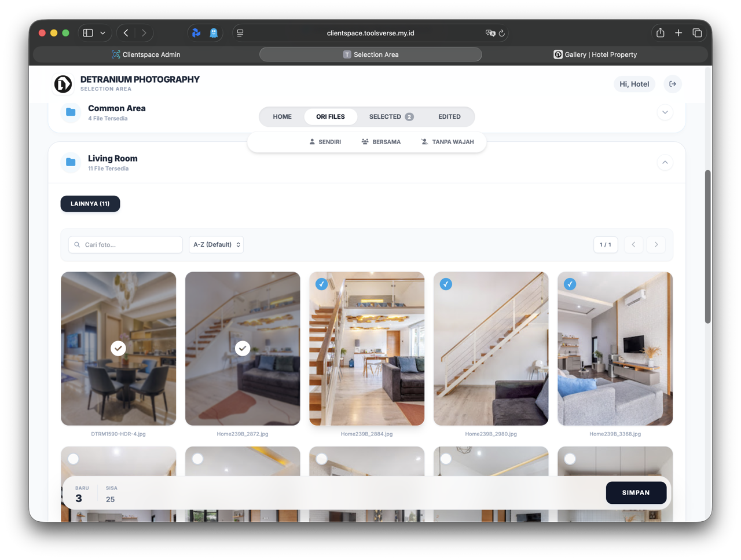Viewport: 741px width, 560px height.
Task: Open the A-Z (Default) sort dropdown
Action: point(216,244)
